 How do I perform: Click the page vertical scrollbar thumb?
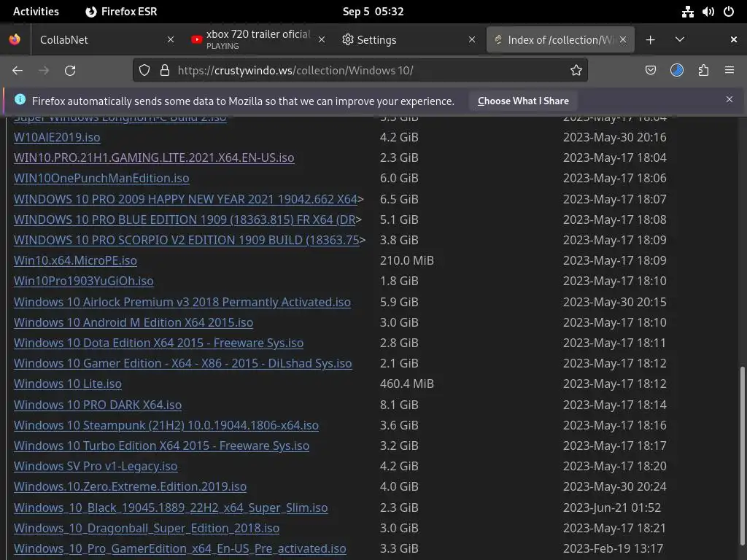click(x=742, y=457)
